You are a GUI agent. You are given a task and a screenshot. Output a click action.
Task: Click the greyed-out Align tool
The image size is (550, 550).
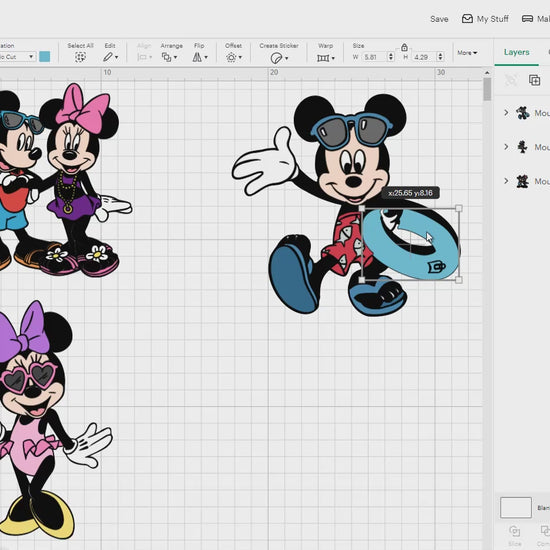[x=144, y=57]
